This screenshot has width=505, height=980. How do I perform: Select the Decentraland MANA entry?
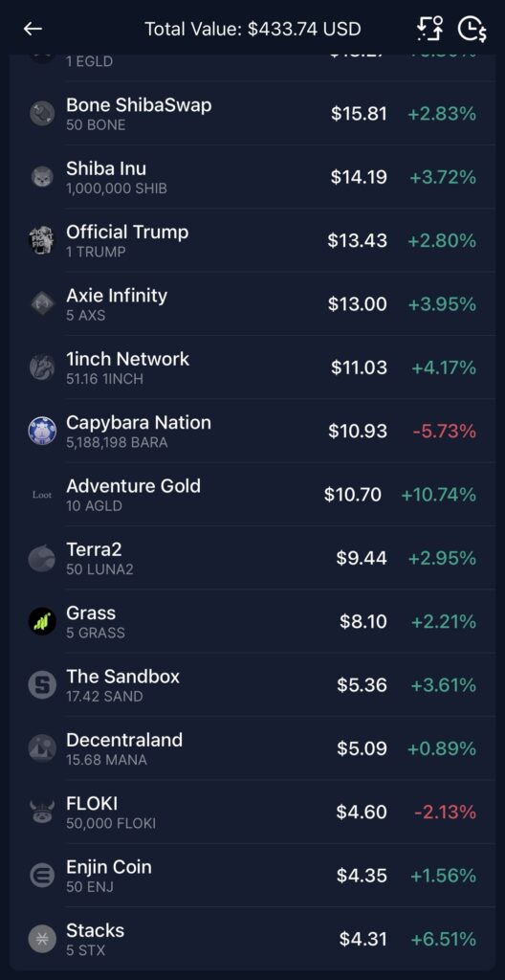point(252,748)
